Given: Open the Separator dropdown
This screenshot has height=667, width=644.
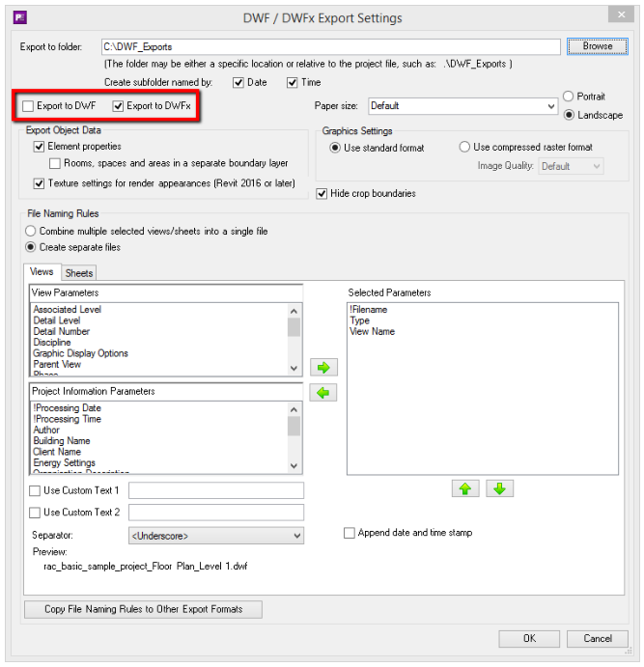Looking at the screenshot, I should tap(216, 536).
